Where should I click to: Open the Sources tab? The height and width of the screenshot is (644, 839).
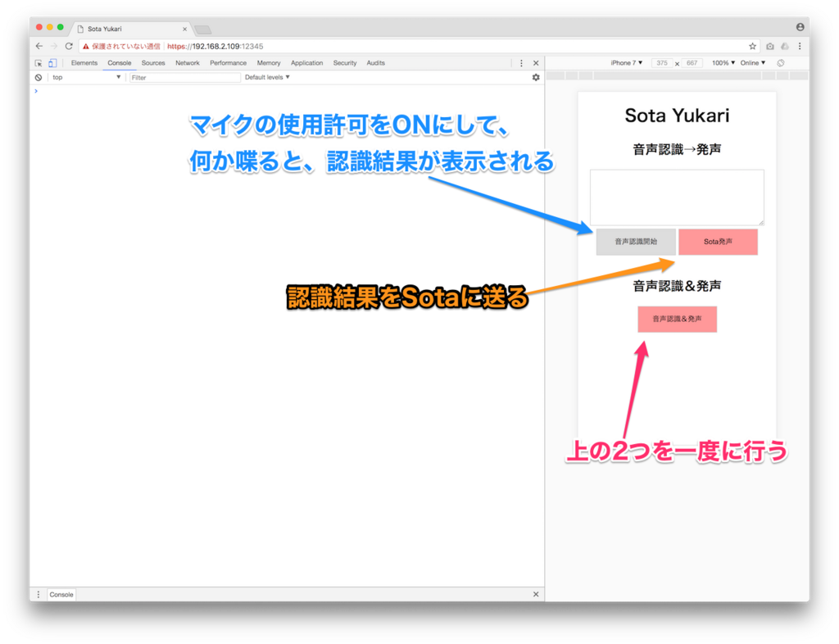click(153, 63)
